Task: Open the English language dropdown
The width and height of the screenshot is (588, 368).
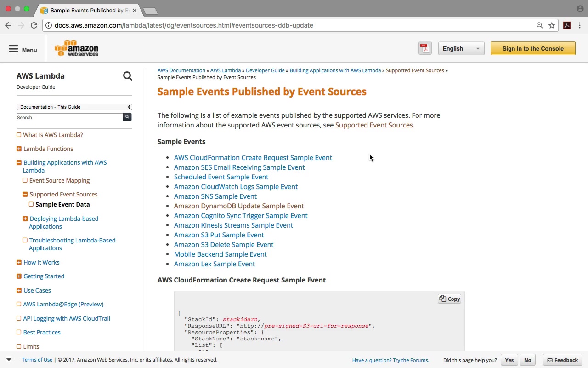Action: coord(461,48)
